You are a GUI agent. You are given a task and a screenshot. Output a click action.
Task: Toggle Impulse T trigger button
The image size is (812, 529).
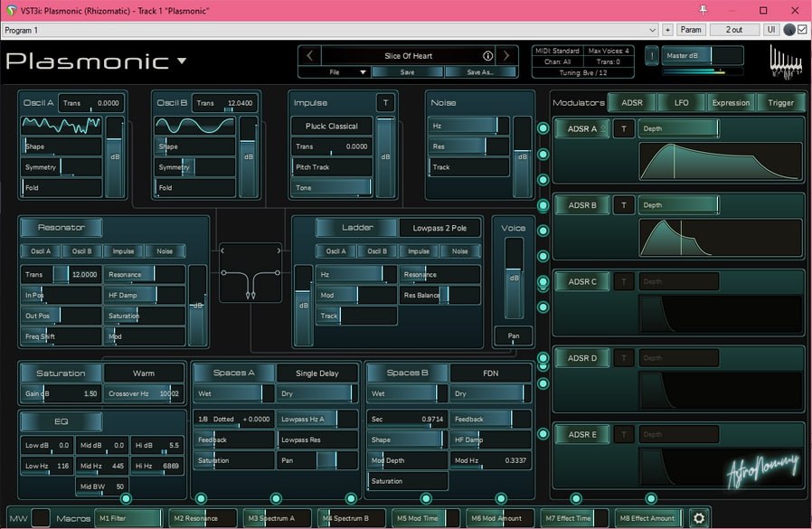pyautogui.click(x=385, y=102)
